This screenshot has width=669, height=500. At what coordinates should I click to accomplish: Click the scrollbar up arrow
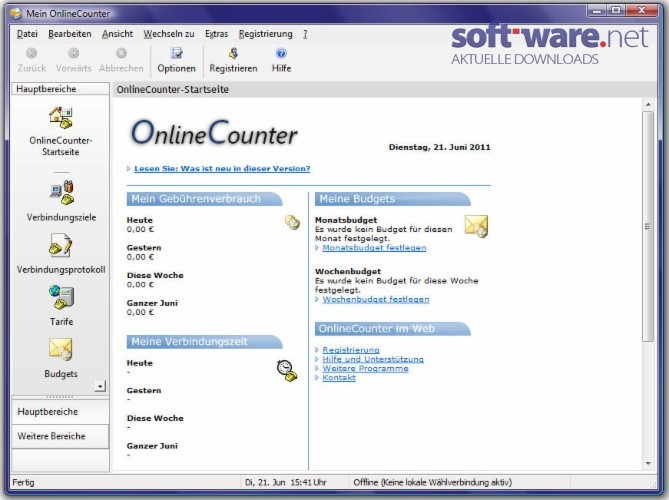coord(648,105)
